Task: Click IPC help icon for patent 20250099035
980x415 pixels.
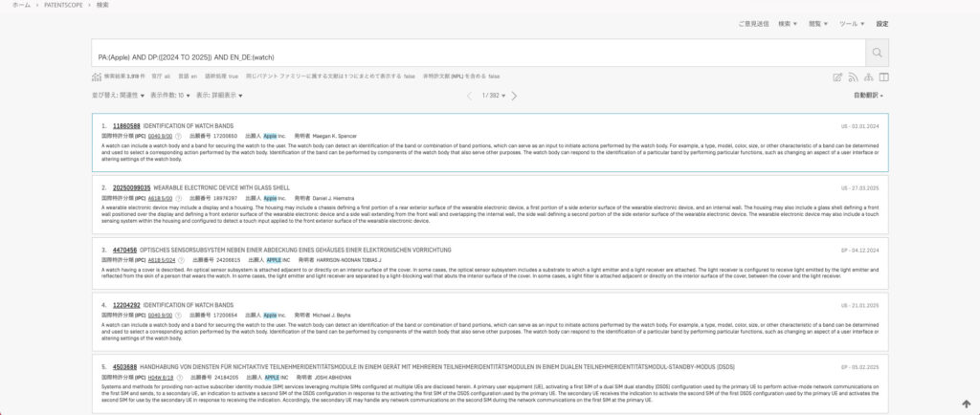Action: (x=179, y=199)
